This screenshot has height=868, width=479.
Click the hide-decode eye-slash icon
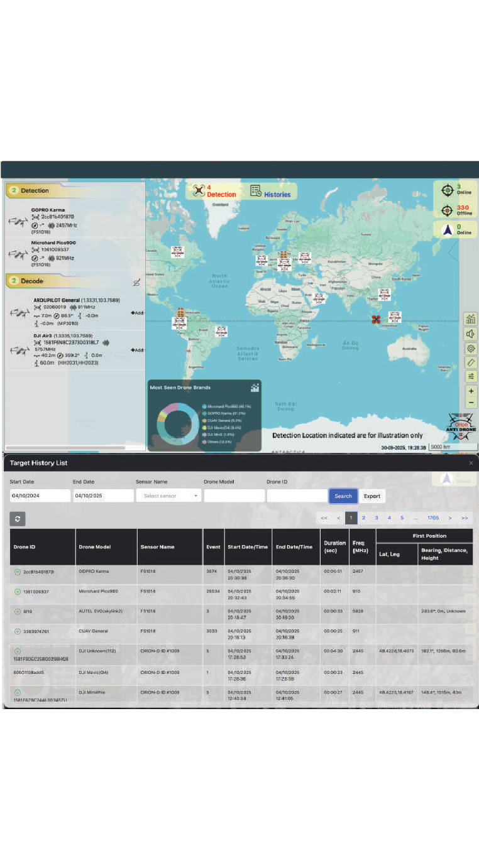click(136, 283)
